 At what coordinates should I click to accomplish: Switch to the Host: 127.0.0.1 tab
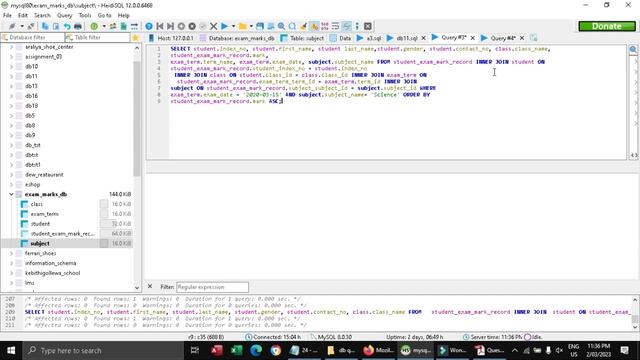[x=171, y=38]
